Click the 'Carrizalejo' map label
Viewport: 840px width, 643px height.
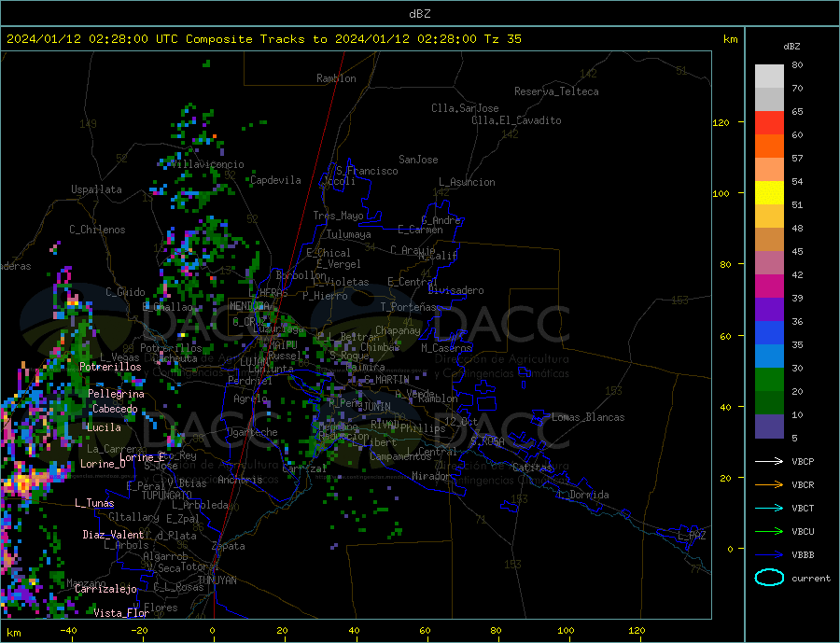click(105, 589)
